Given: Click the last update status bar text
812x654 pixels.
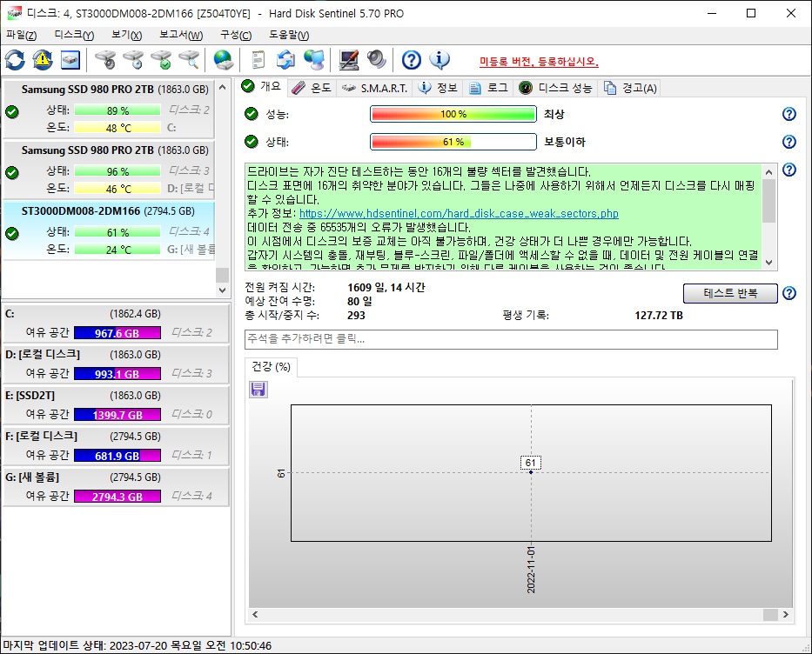Looking at the screenshot, I should point(138,645).
